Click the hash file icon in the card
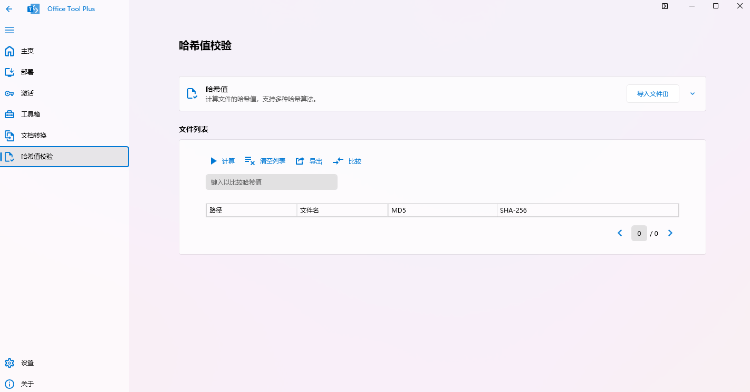The width and height of the screenshot is (750, 392). click(x=192, y=93)
